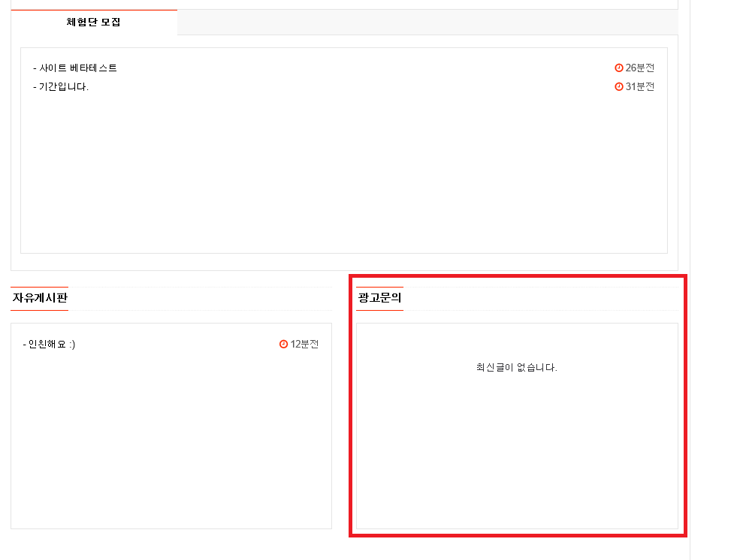Click empty space in 광고문의 list box

click(517, 449)
